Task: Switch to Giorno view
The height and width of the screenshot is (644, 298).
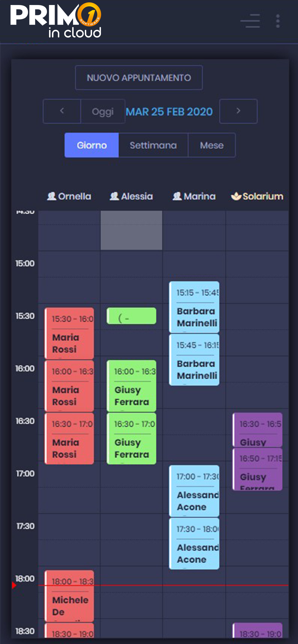Action: point(92,145)
